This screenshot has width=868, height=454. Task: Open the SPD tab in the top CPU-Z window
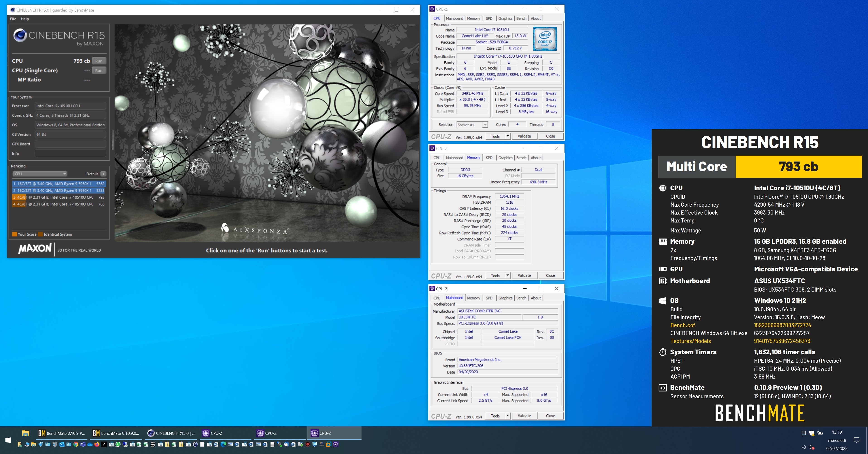tap(489, 19)
